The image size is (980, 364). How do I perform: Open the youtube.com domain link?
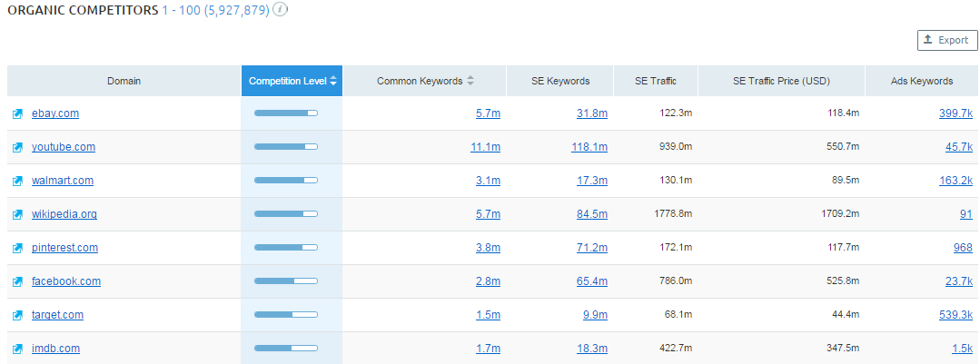pyautogui.click(x=64, y=147)
